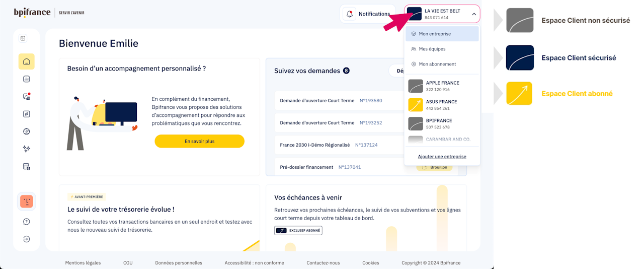Click the sidebar icon with the red notification dot

27,97
